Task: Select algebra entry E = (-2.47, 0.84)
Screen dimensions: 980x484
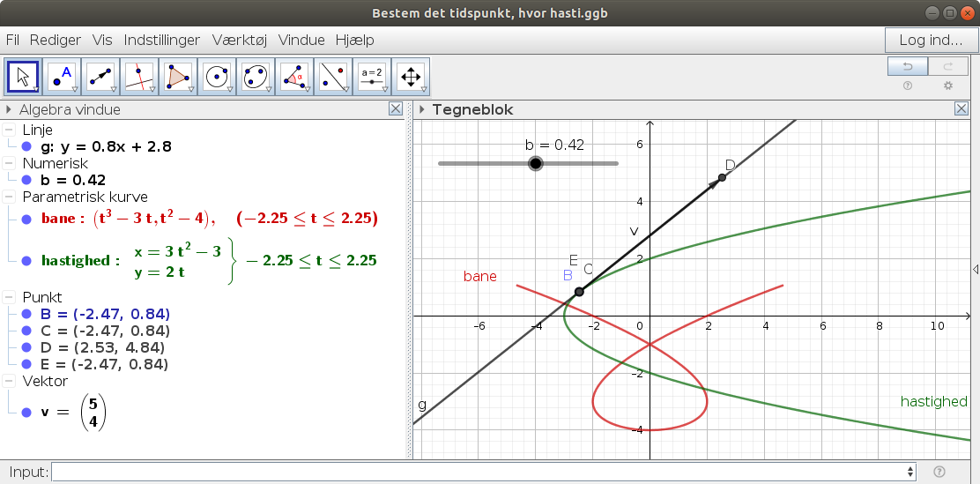Action: (104, 364)
